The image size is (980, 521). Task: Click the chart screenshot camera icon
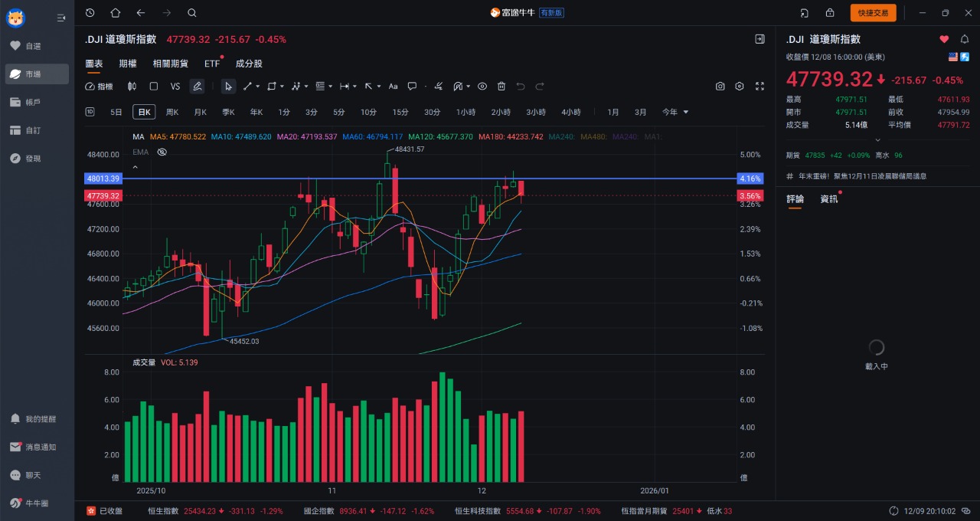(720, 87)
